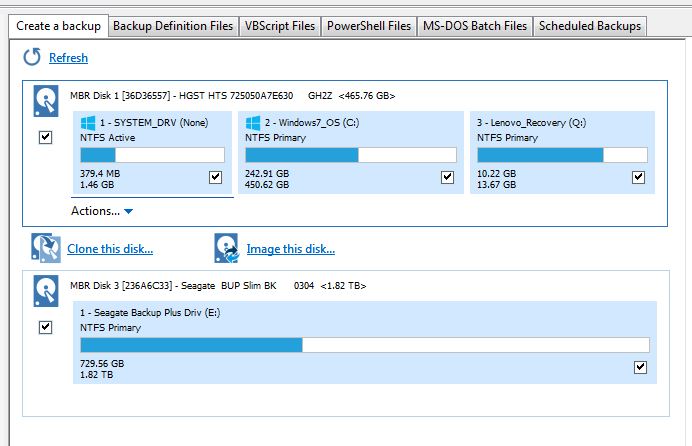Toggle the Windows7_OS (C:) partition checkbox
Viewport: 692px width, 446px height.
click(x=447, y=177)
